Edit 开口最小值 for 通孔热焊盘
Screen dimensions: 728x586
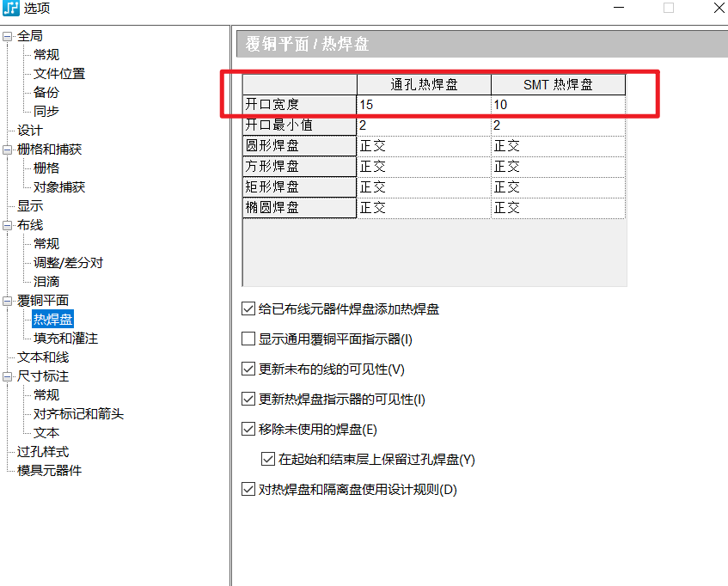click(x=424, y=125)
